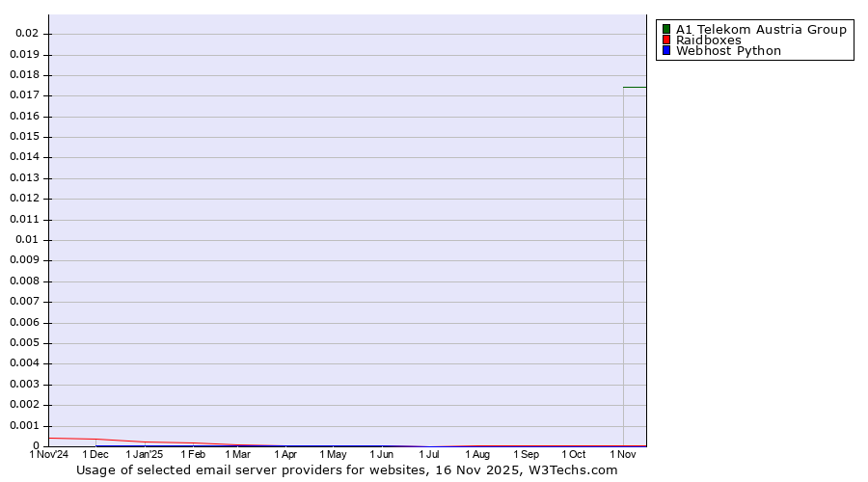The image size is (868, 482).
Task: Click the 1 Mar x-axis label
Action: click(237, 454)
